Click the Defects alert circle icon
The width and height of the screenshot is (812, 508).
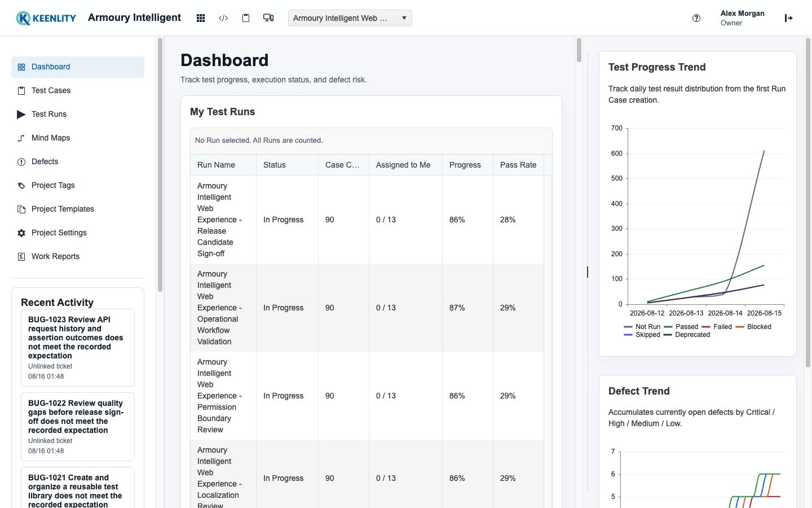21,162
